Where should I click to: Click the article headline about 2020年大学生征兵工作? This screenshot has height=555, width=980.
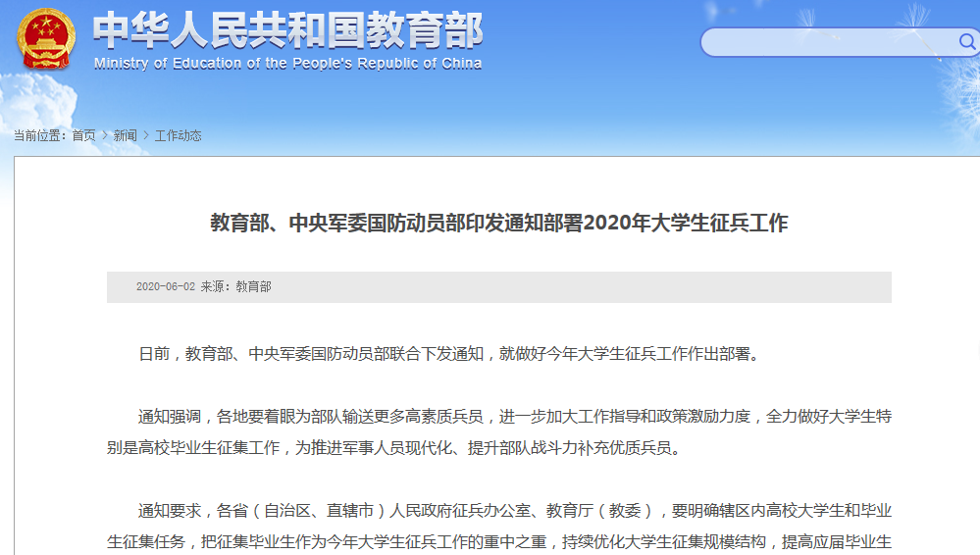(x=498, y=223)
